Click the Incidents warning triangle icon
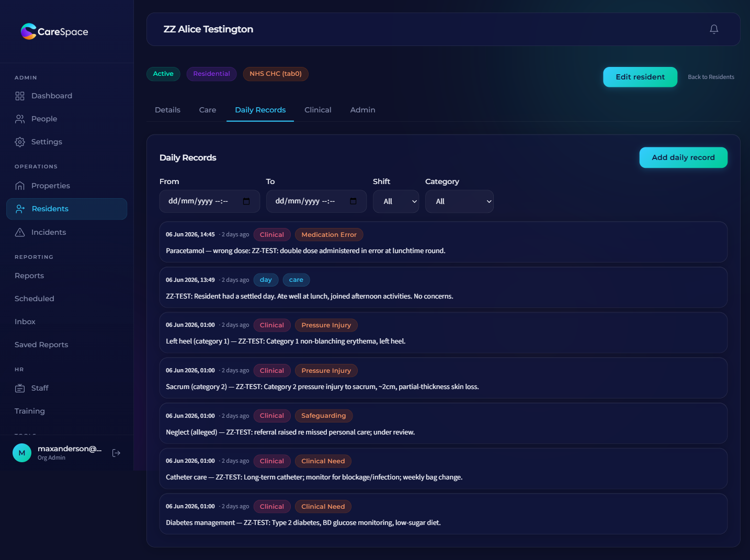 pos(20,232)
